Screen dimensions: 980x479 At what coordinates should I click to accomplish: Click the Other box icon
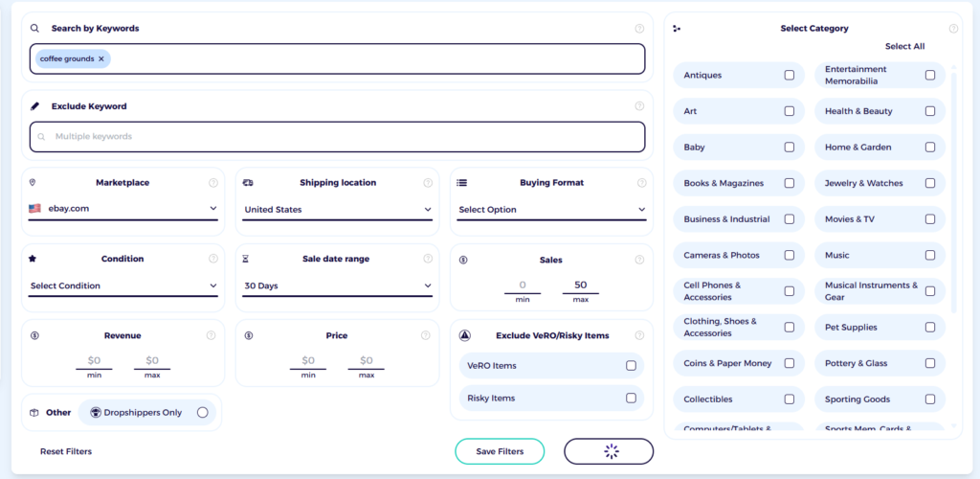34,413
